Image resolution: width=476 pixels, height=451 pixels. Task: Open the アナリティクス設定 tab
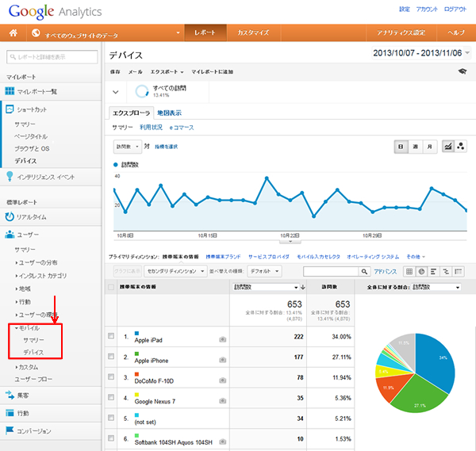coord(401,32)
